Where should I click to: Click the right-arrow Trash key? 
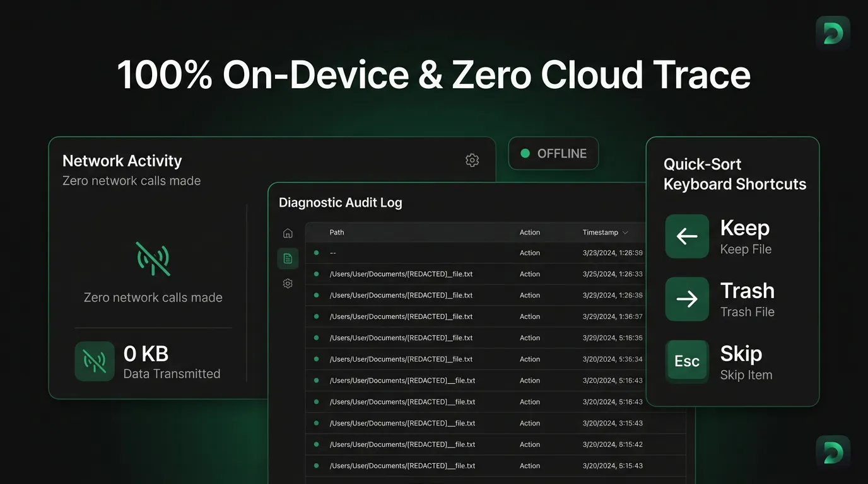[x=687, y=299]
